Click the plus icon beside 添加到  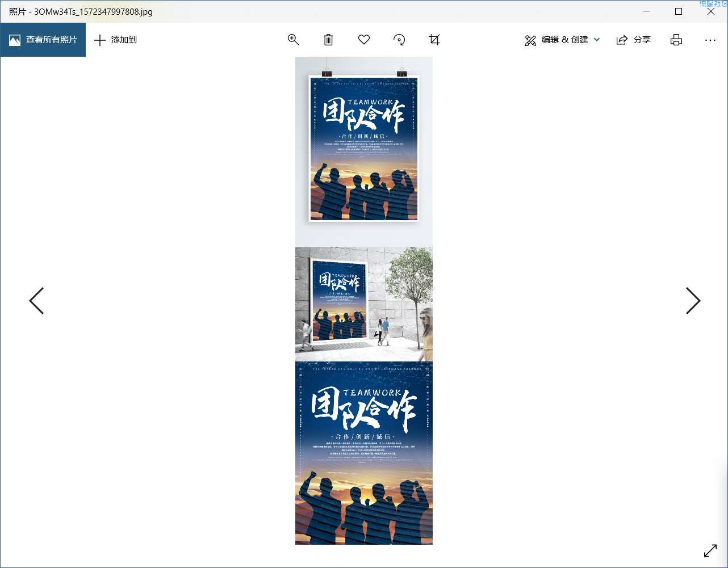pyautogui.click(x=100, y=40)
